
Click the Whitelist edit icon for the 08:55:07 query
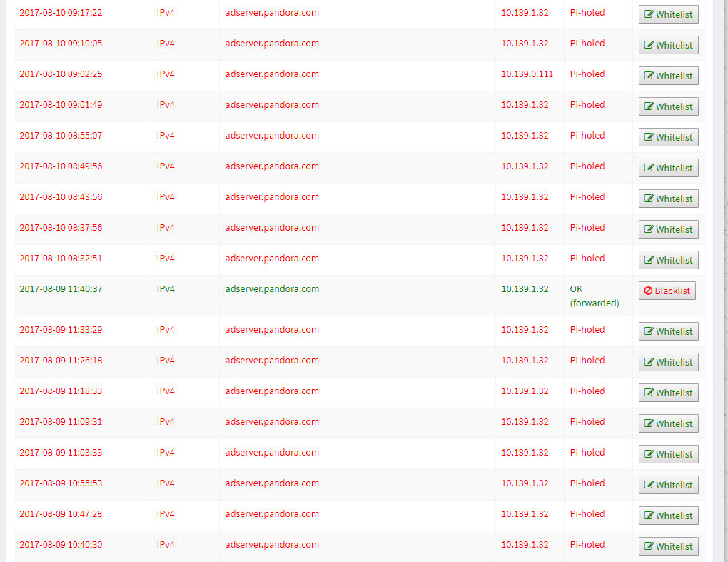tap(649, 137)
